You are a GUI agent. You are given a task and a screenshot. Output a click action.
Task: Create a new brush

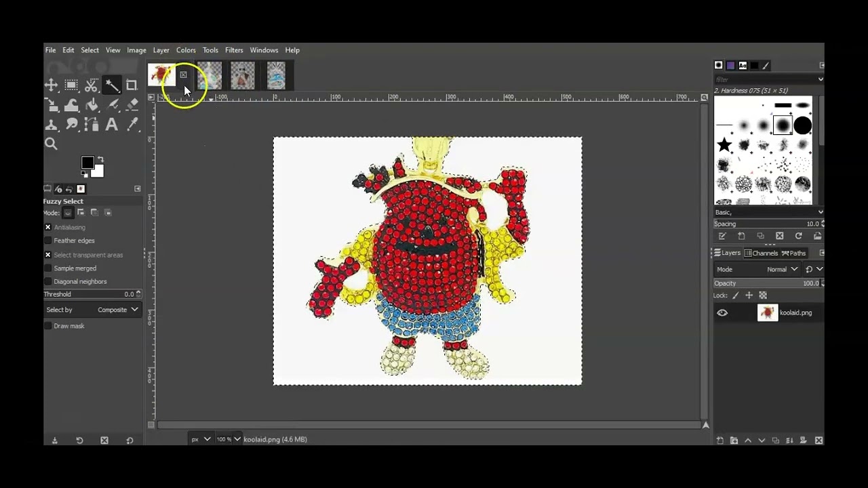(x=741, y=236)
